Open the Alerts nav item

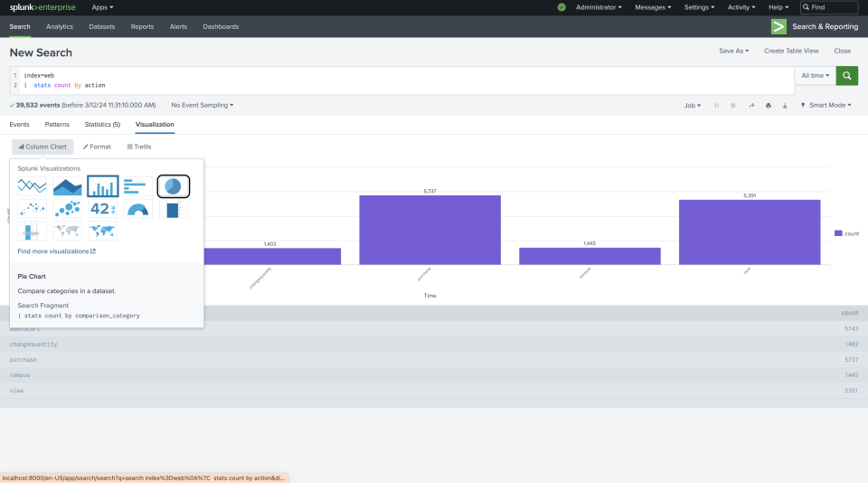click(x=178, y=26)
